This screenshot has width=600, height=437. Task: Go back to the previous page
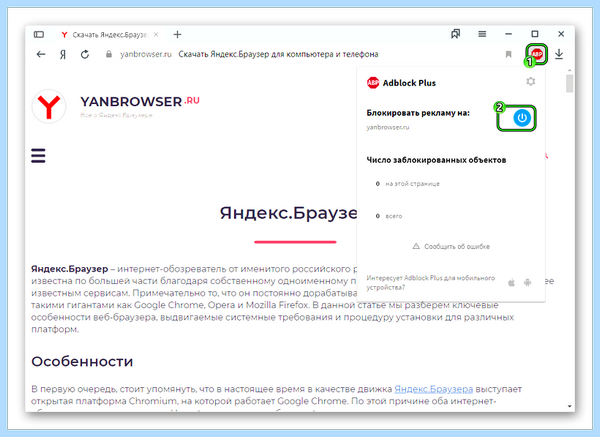coord(41,54)
